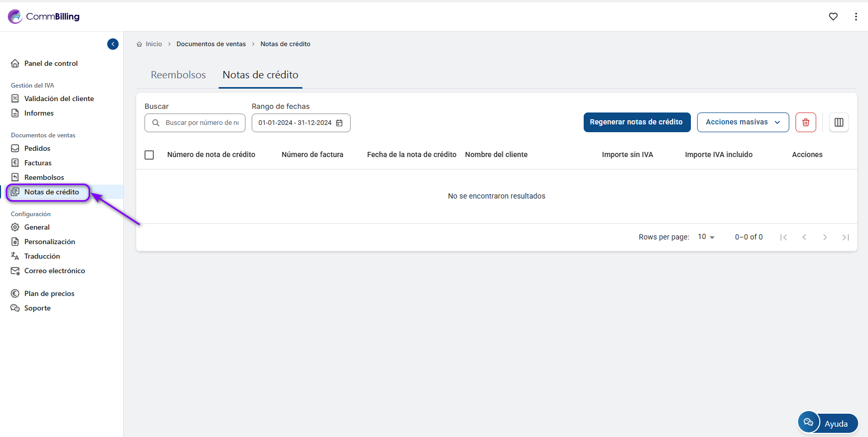Open Facturas in the sidebar

pyautogui.click(x=38, y=163)
